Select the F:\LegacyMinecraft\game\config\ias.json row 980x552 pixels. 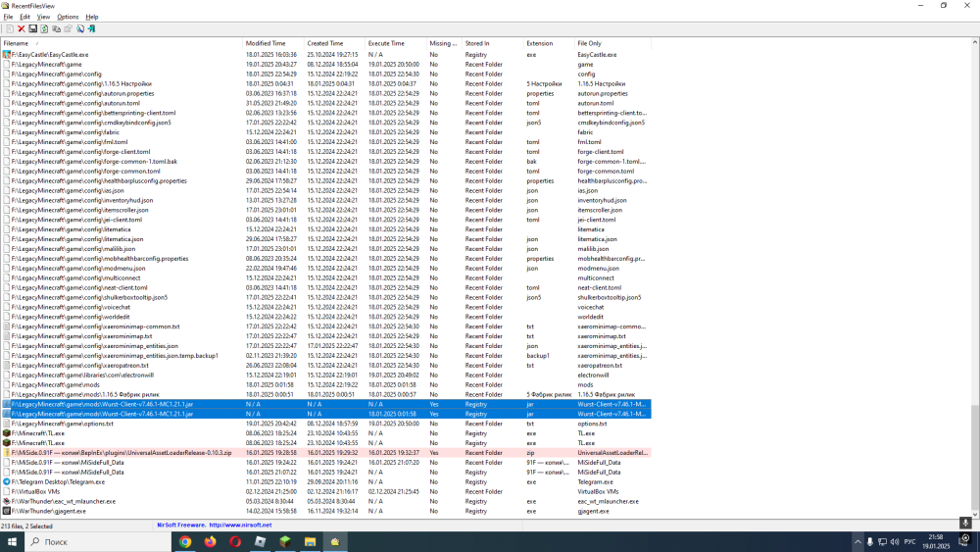[x=325, y=190]
